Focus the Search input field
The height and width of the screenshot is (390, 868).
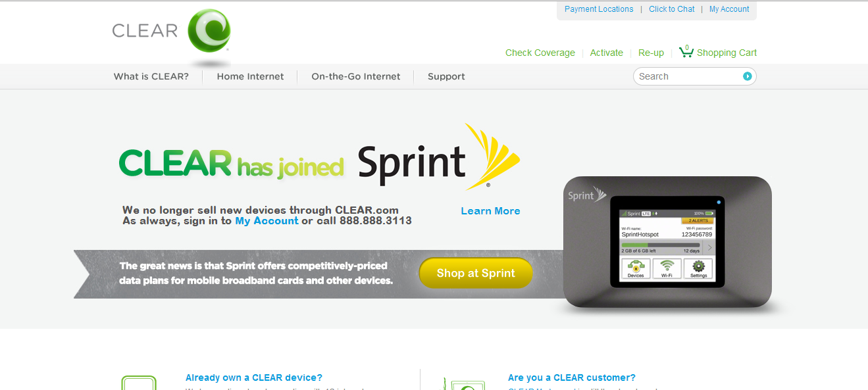pos(688,76)
